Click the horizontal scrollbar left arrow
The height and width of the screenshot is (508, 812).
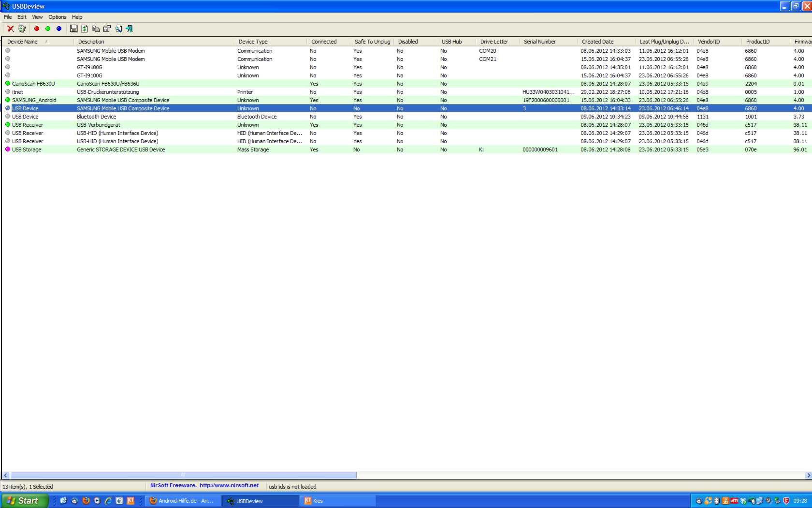[x=6, y=475]
